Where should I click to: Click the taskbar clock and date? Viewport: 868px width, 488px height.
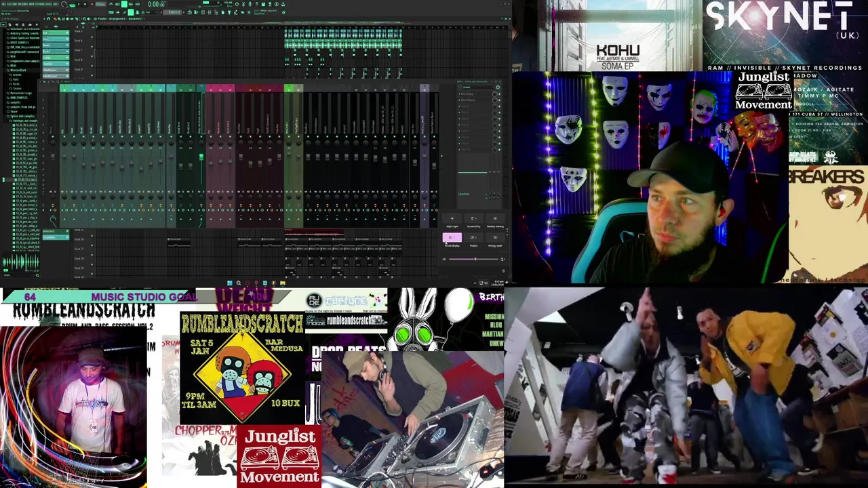(499, 283)
